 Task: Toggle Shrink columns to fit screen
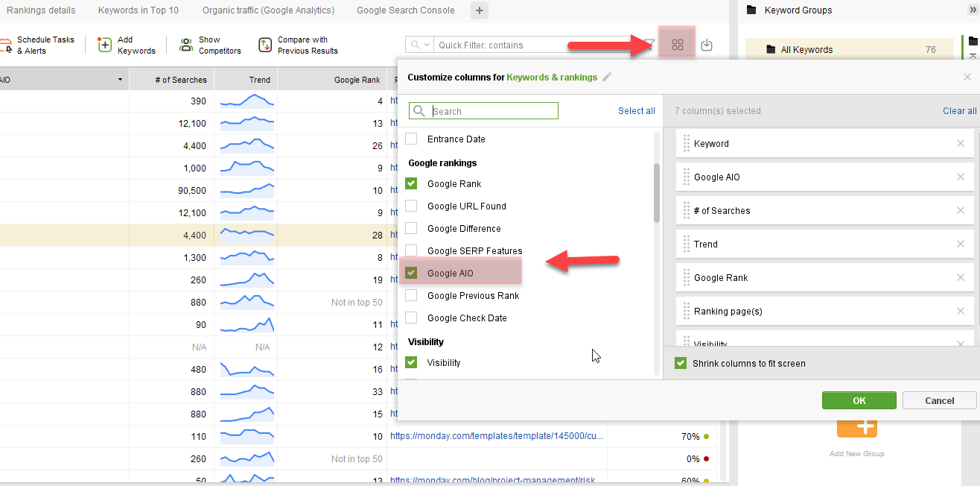tap(680, 363)
